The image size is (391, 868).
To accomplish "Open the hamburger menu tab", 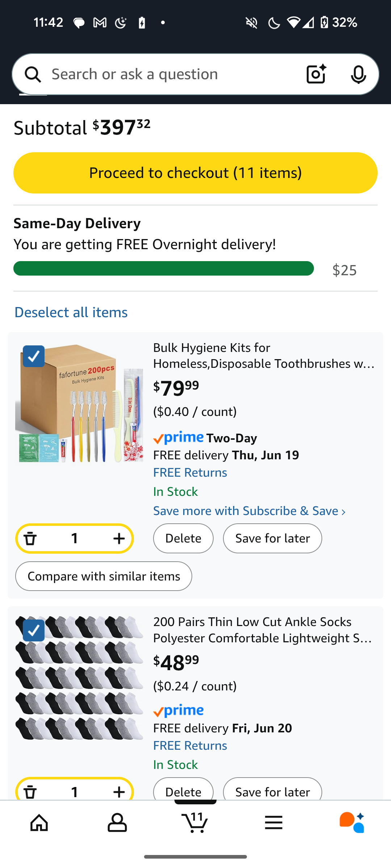I will point(273,822).
